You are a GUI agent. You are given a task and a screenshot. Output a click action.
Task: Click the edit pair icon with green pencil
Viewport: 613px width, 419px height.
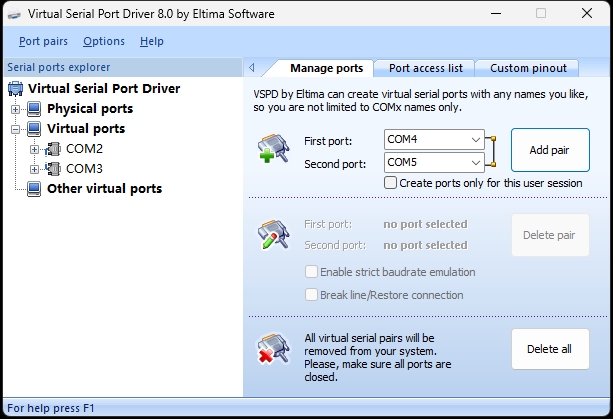pyautogui.click(x=273, y=234)
